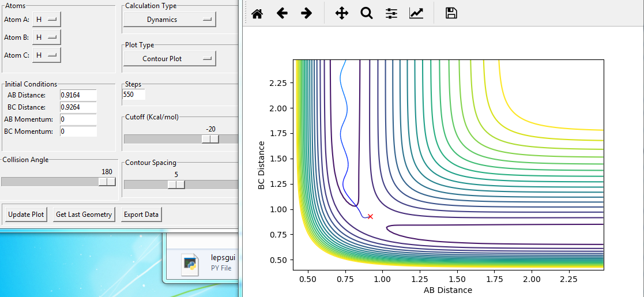This screenshot has height=297, width=644.
Task: Go forward to next plot view
Action: click(306, 14)
